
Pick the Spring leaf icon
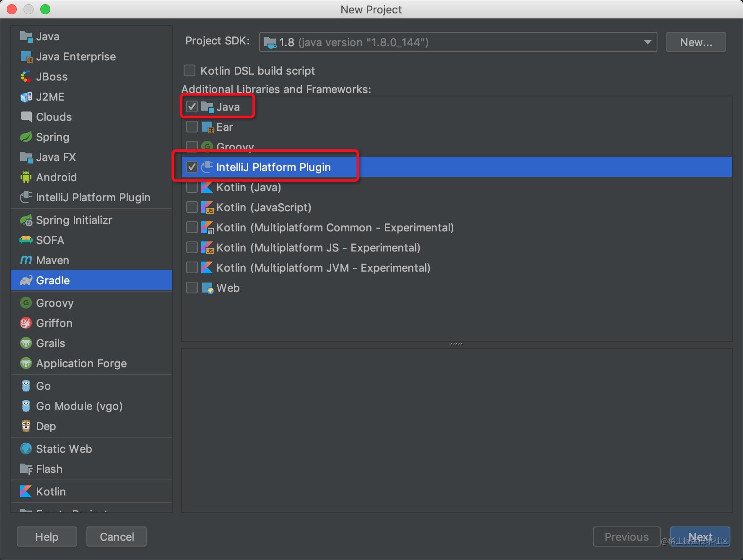(x=26, y=137)
